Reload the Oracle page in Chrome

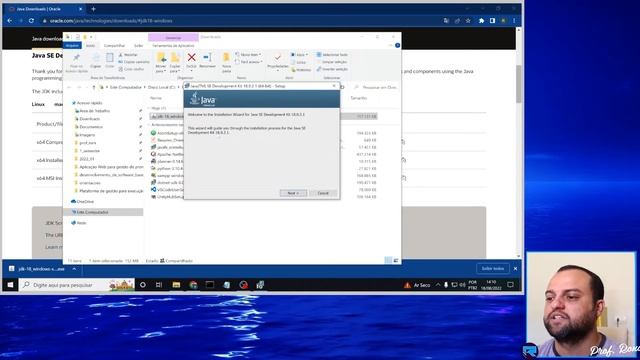tap(31, 20)
